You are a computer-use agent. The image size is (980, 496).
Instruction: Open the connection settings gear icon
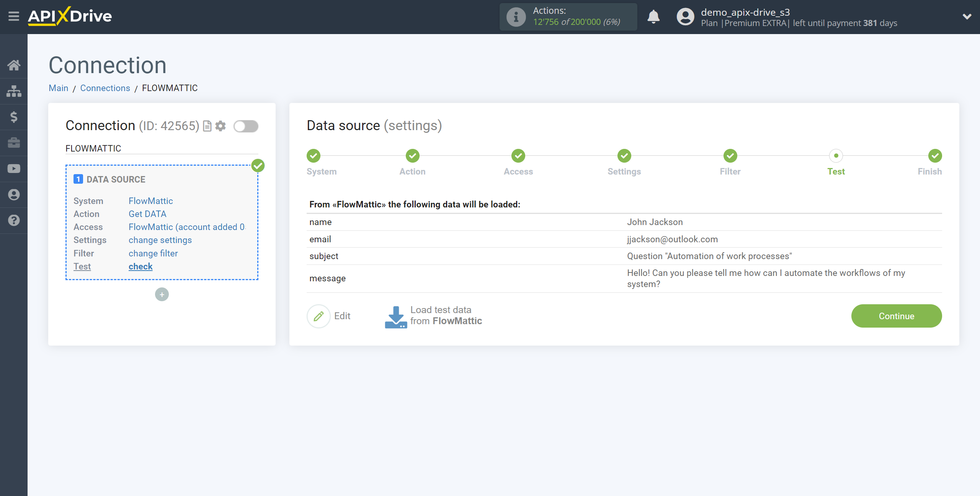click(220, 126)
